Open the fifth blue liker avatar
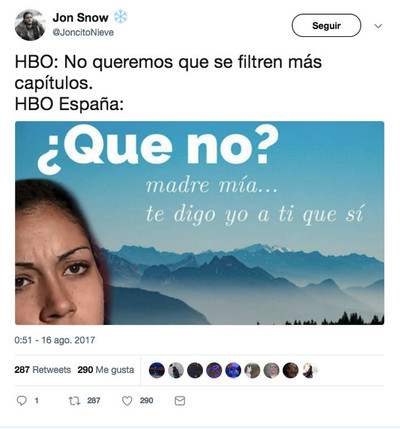Screen dimensions: 400x429 (x=233, y=370)
